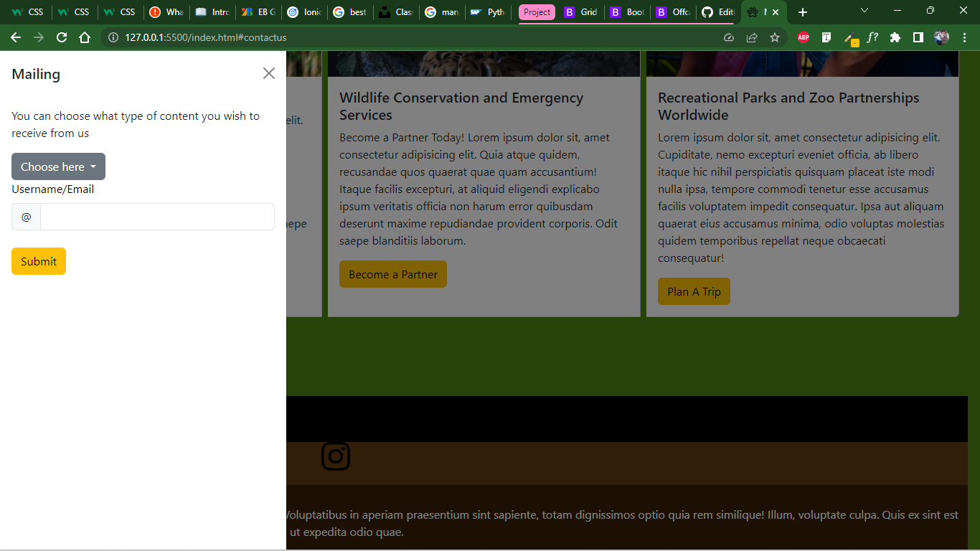This screenshot has width=980, height=551.
Task: Switch to the pink Project tab
Action: pyautogui.click(x=536, y=12)
